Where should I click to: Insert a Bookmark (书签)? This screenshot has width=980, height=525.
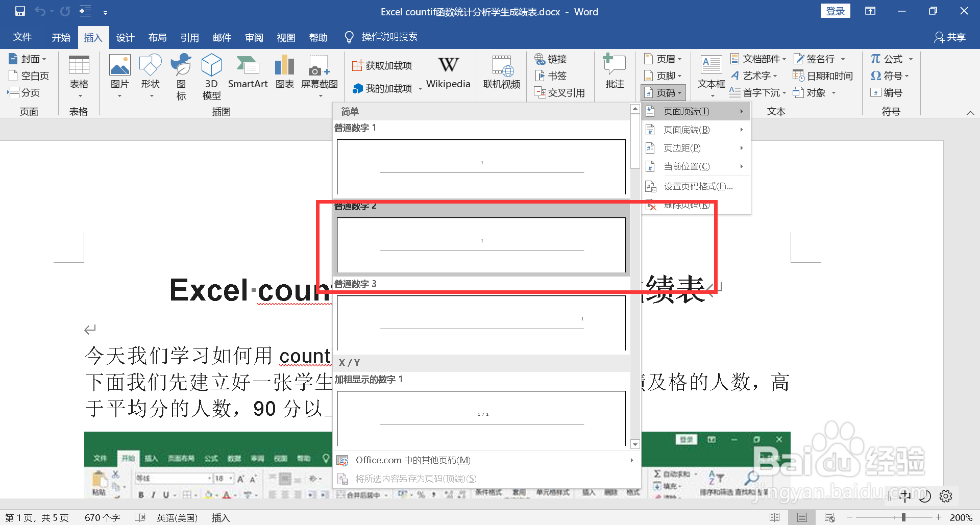pyautogui.click(x=551, y=76)
